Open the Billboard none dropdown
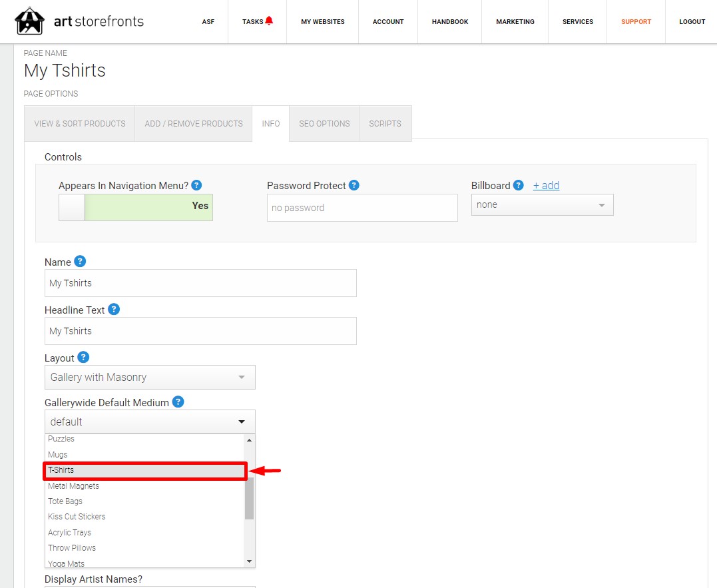This screenshot has width=717, height=588. click(543, 205)
